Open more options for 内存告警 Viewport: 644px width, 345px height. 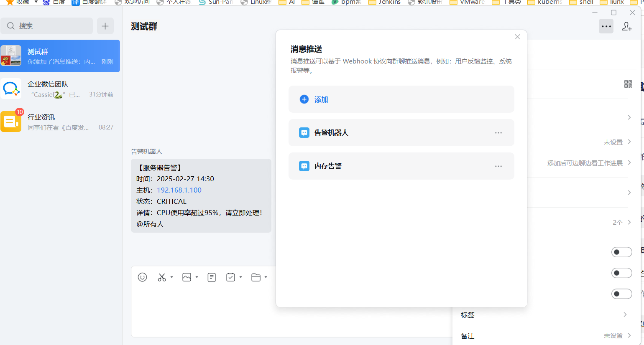point(498,166)
